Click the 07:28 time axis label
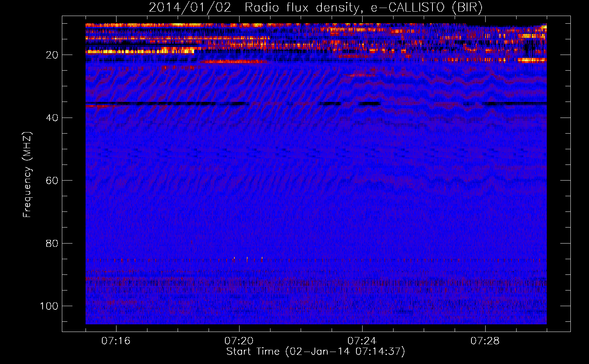Image resolution: width=589 pixels, height=364 pixels. (485, 341)
